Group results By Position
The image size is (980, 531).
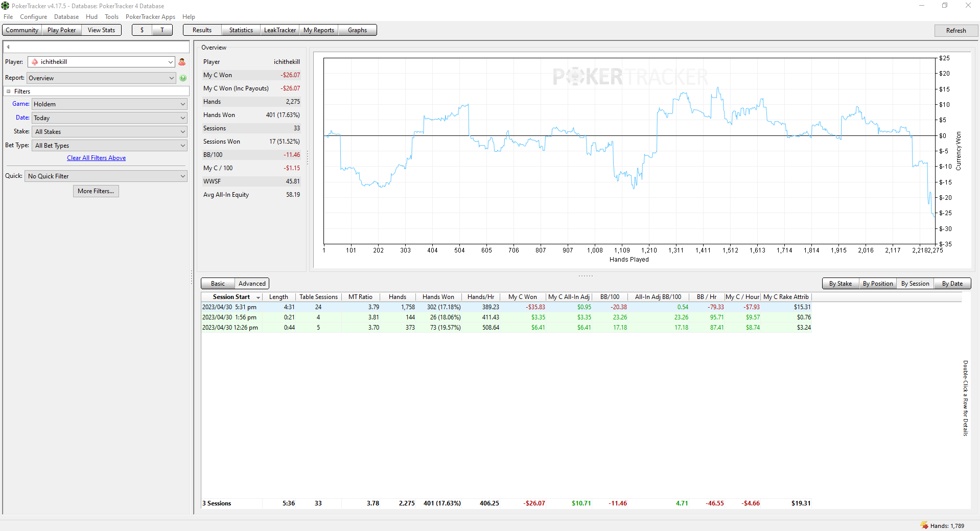pyautogui.click(x=877, y=284)
